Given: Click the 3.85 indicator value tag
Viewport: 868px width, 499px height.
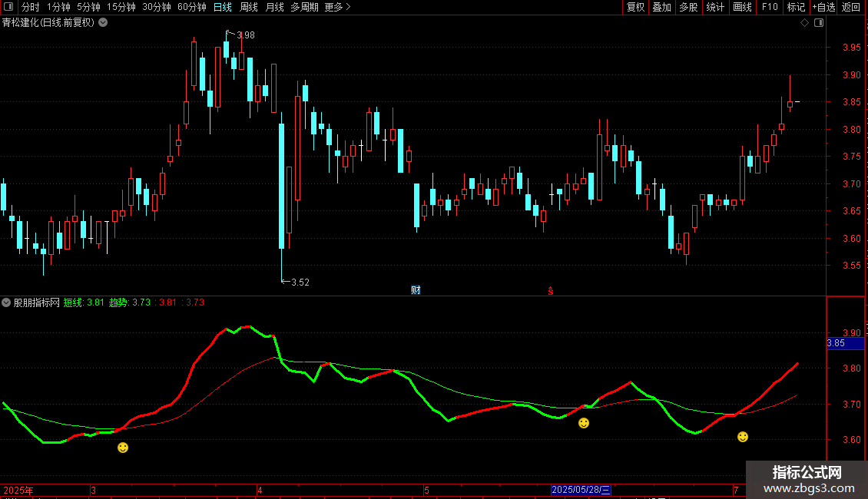Looking at the screenshot, I should 845,343.
